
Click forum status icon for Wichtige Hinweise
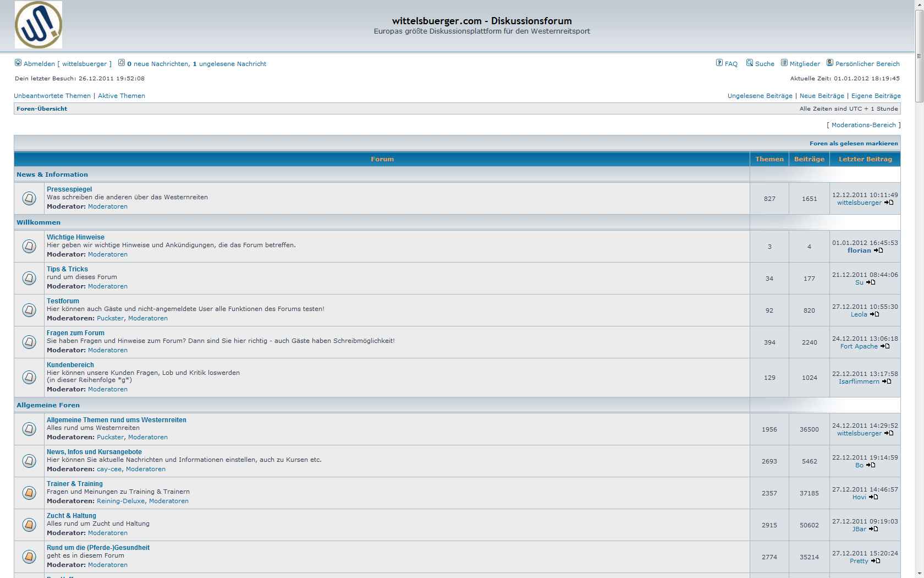29,246
